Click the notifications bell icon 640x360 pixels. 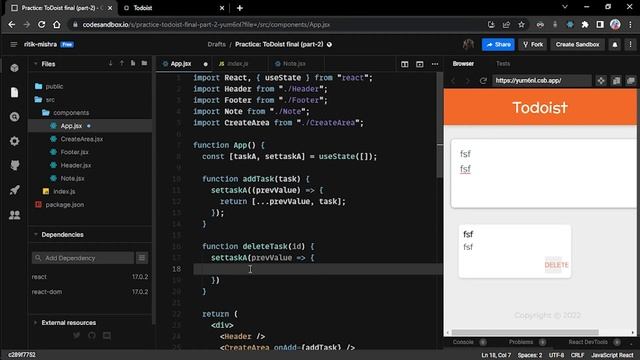click(x=615, y=44)
